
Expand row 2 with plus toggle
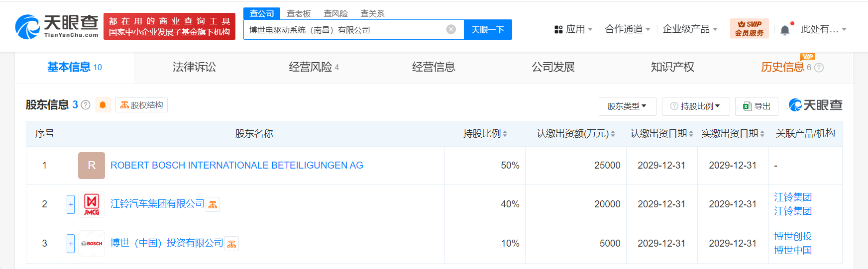coord(71,204)
